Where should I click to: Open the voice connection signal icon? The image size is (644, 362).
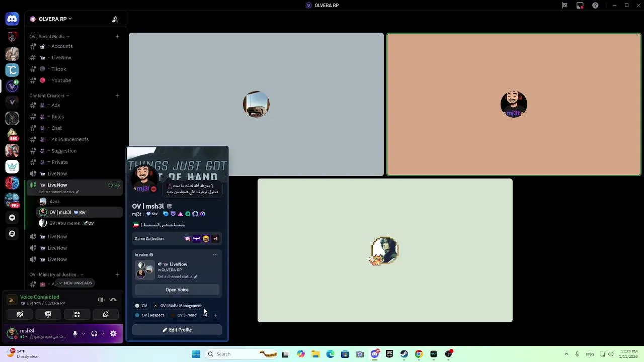11,300
